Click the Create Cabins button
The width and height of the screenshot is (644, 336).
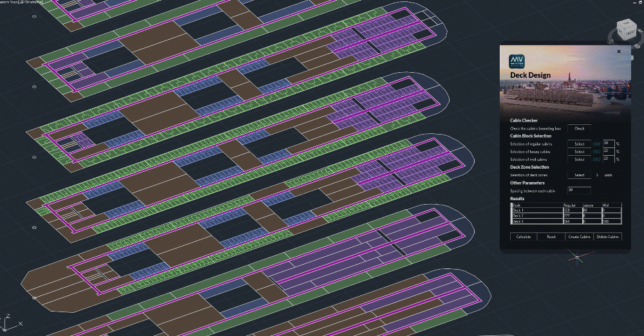click(579, 237)
